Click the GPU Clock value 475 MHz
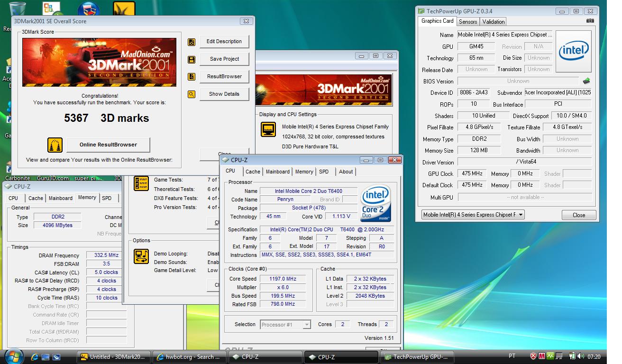Image resolution: width=622 pixels, height=364 pixels. tap(472, 173)
